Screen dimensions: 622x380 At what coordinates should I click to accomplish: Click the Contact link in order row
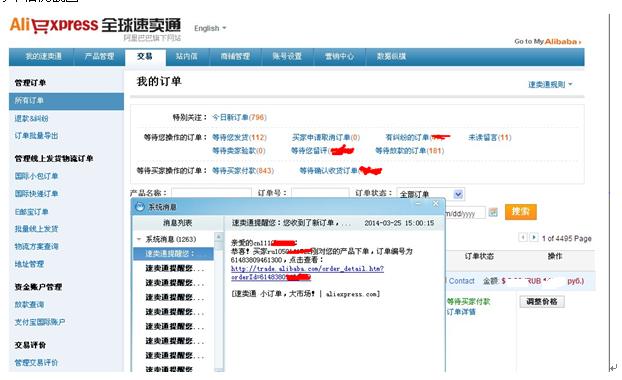[x=461, y=281]
